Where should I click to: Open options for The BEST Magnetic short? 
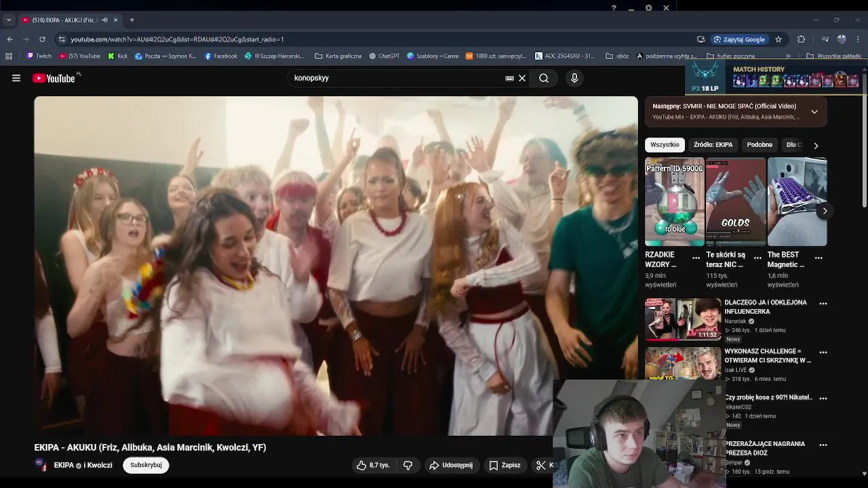(818, 258)
